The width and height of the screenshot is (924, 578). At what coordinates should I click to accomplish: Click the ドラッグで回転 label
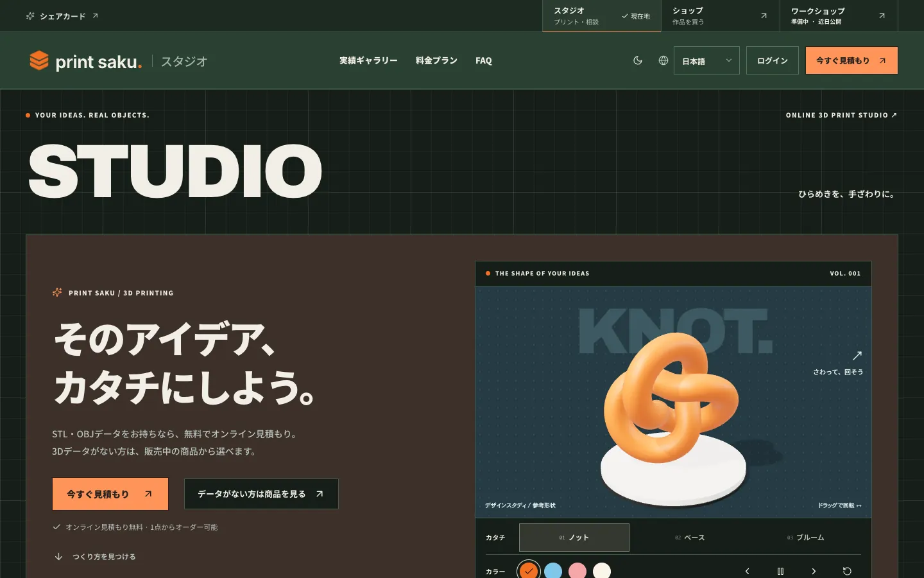click(840, 505)
